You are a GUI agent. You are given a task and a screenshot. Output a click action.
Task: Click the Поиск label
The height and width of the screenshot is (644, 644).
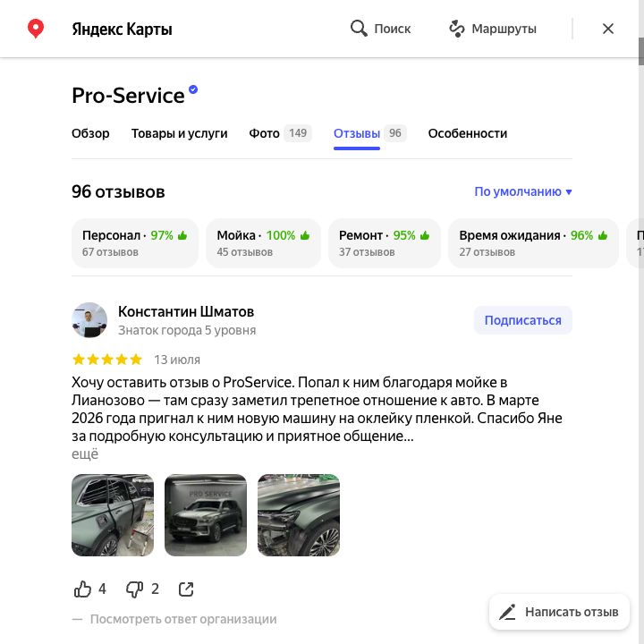coord(393,29)
